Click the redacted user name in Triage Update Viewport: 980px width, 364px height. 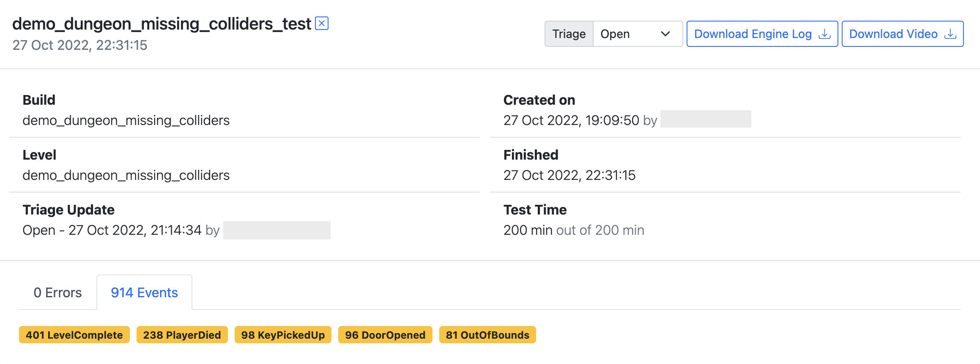point(276,230)
